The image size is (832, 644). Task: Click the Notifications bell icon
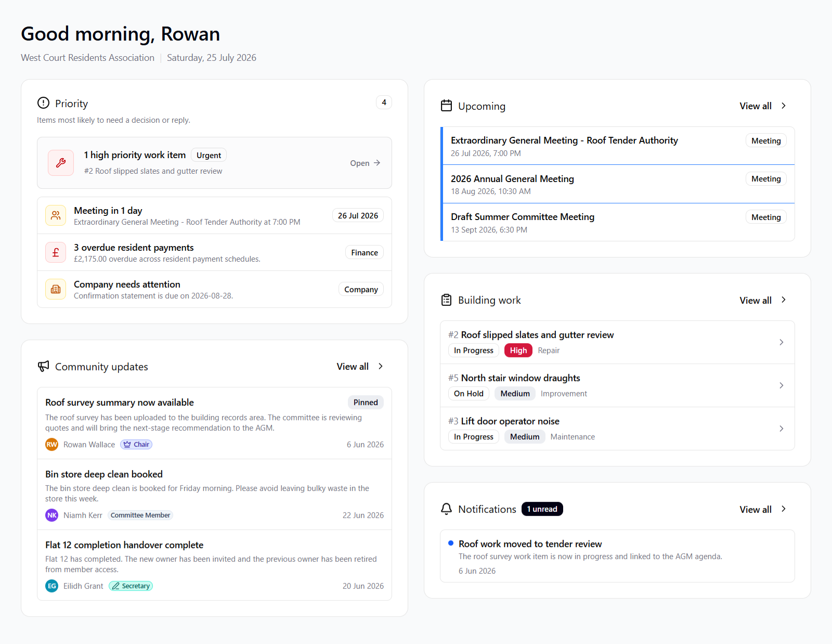446,509
